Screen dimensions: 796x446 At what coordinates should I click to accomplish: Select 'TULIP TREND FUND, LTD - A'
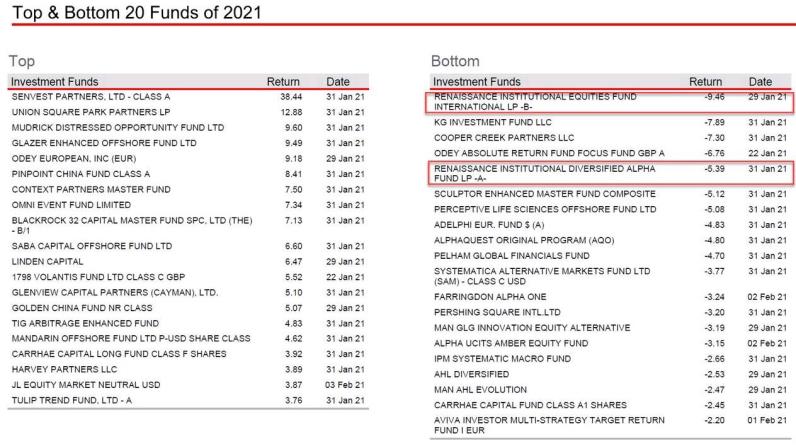tap(72, 400)
